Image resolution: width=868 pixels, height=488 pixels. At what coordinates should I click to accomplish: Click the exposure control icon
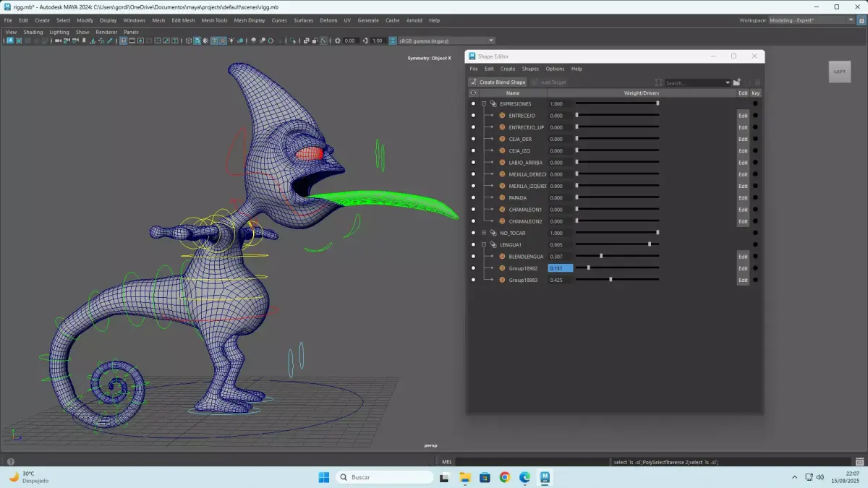(x=338, y=40)
